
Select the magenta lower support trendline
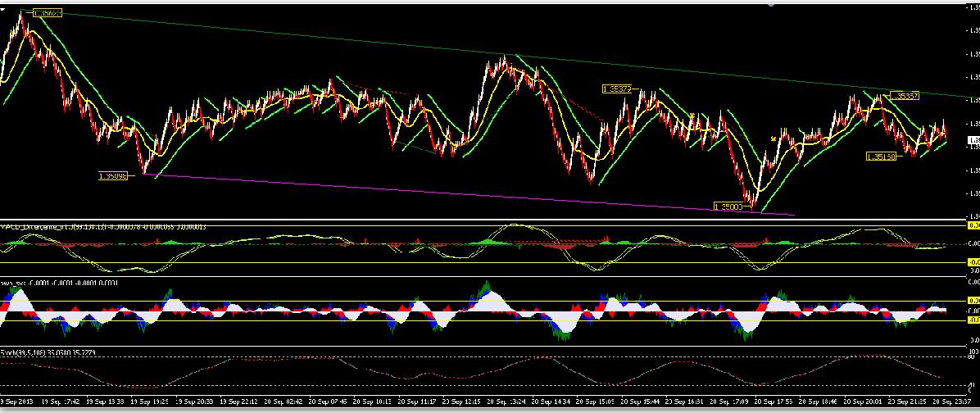[x=469, y=195]
